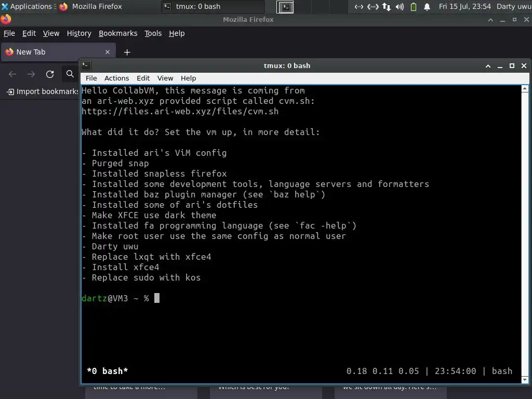
Task: Click the line 'Make XFCE use dark theme'
Action: (x=149, y=215)
